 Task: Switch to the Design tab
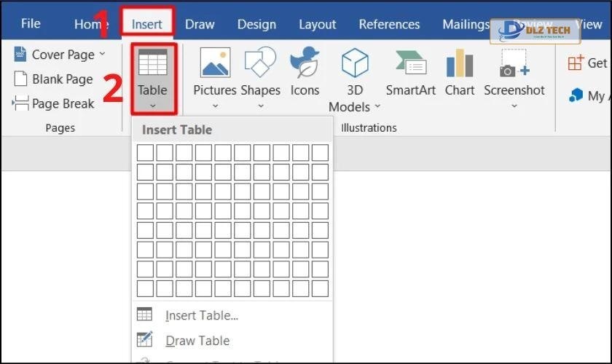256,24
